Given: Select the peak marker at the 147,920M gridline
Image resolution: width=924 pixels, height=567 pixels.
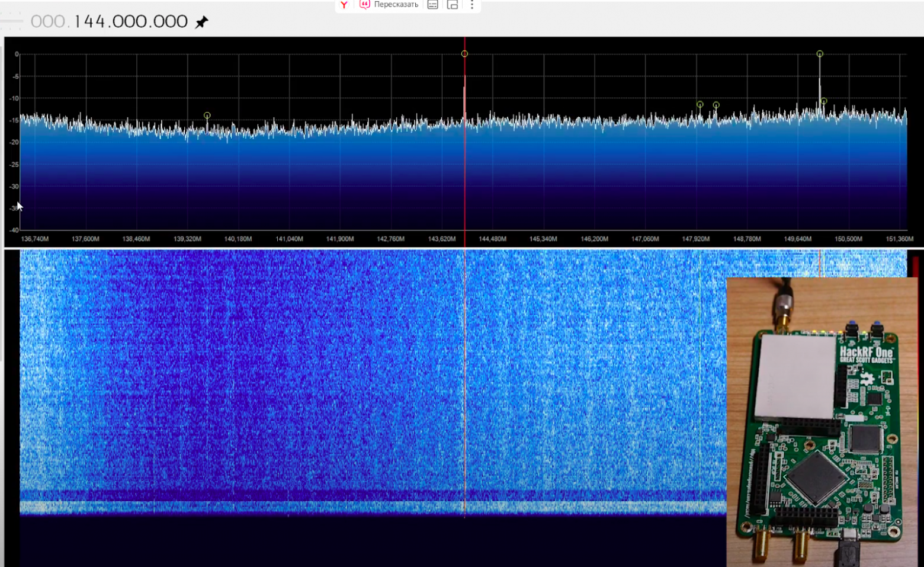Looking at the screenshot, I should coord(700,104).
